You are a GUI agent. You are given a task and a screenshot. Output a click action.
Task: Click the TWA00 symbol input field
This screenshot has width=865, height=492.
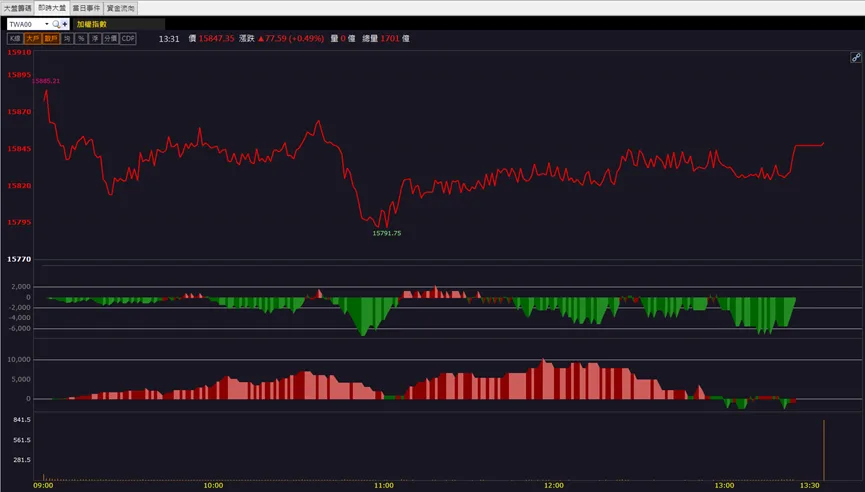click(25, 24)
